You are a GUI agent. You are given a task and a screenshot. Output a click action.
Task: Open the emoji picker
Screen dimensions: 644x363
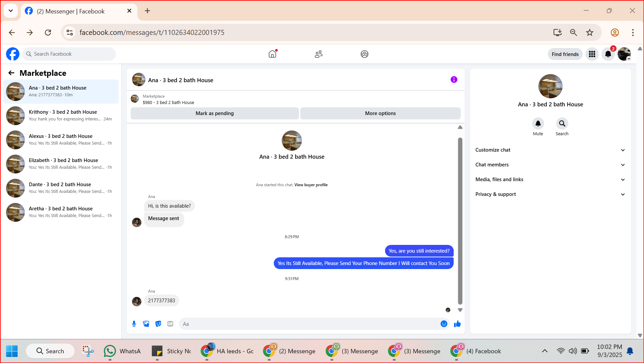pos(444,324)
